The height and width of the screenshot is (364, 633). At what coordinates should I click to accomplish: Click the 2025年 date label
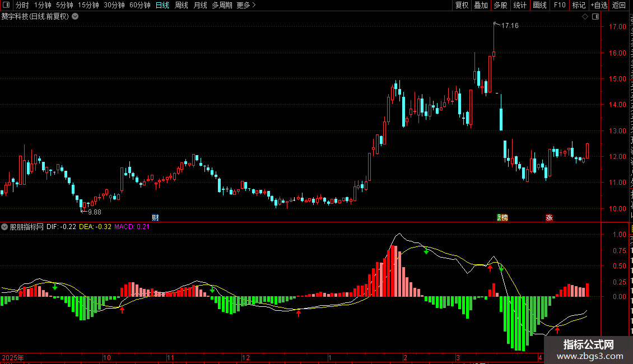12,357
